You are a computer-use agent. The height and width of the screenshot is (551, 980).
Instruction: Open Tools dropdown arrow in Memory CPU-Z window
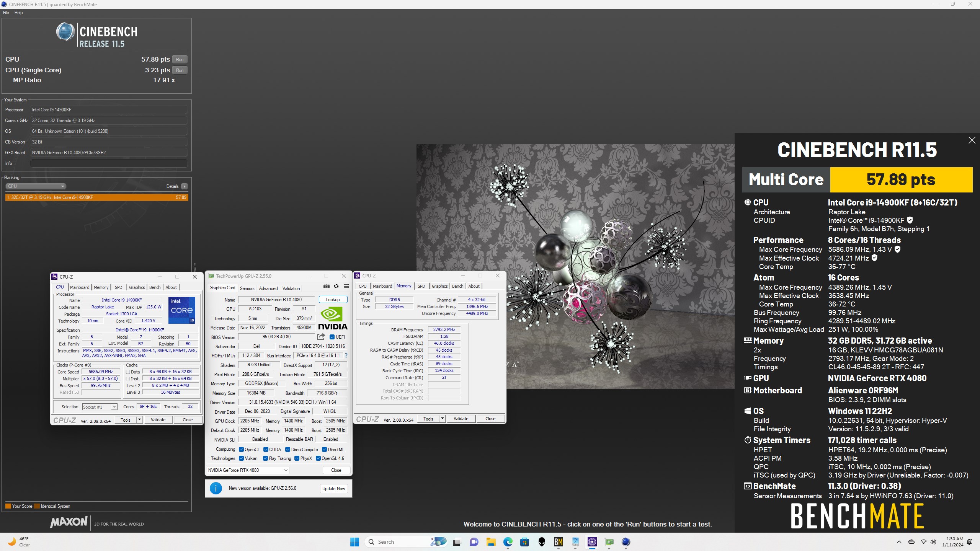coord(442,419)
